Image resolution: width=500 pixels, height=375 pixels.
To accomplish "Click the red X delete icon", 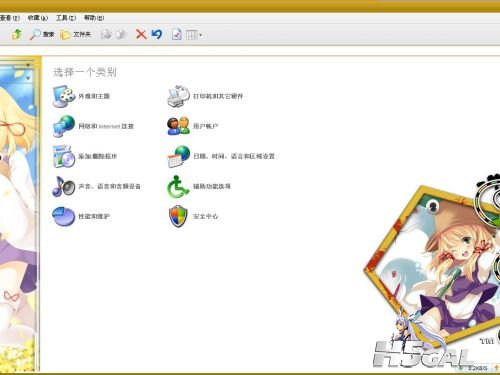I will coord(141,34).
